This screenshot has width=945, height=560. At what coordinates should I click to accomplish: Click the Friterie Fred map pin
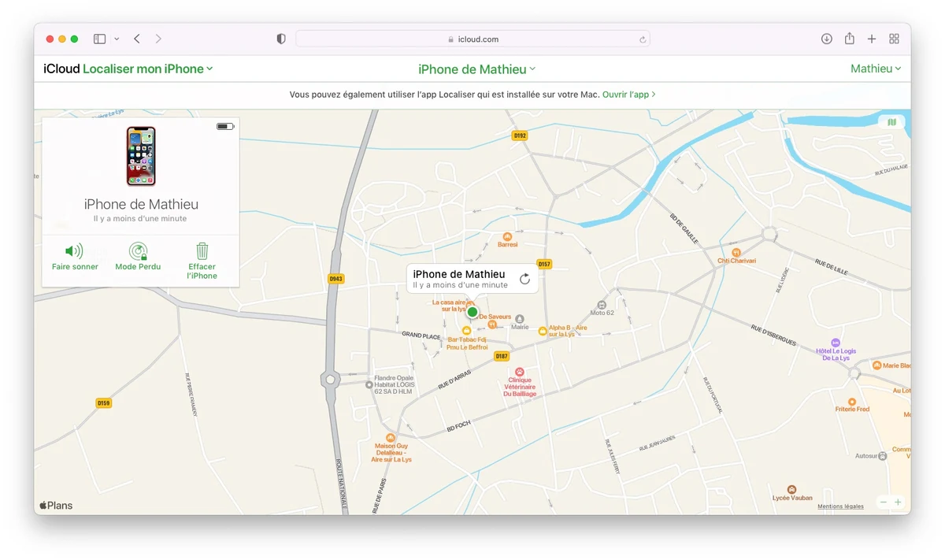point(852,401)
